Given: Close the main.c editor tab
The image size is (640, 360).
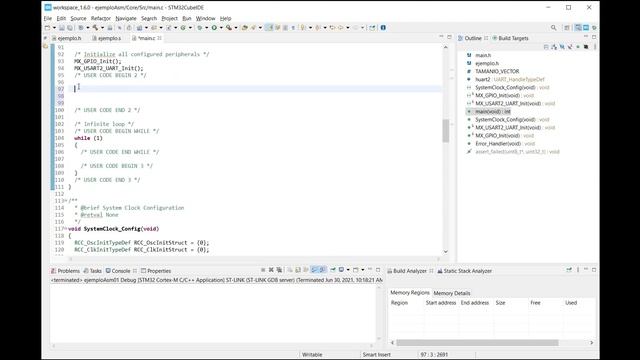Looking at the screenshot, I should (x=160, y=38).
